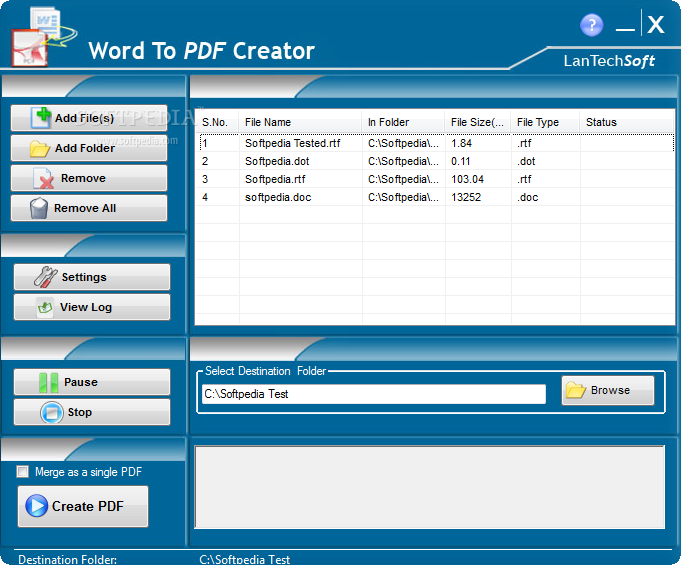
Task: Click file size value 1.84
Action: (x=461, y=143)
